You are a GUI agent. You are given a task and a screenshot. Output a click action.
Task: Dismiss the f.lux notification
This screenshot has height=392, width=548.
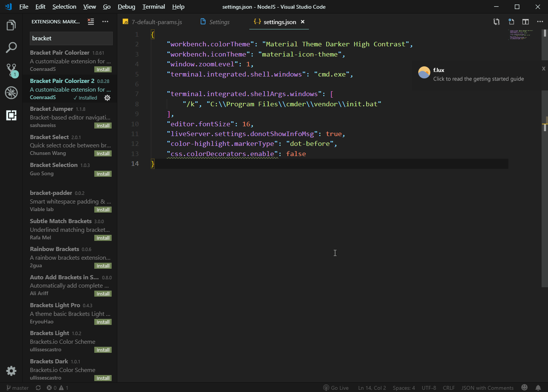point(543,69)
